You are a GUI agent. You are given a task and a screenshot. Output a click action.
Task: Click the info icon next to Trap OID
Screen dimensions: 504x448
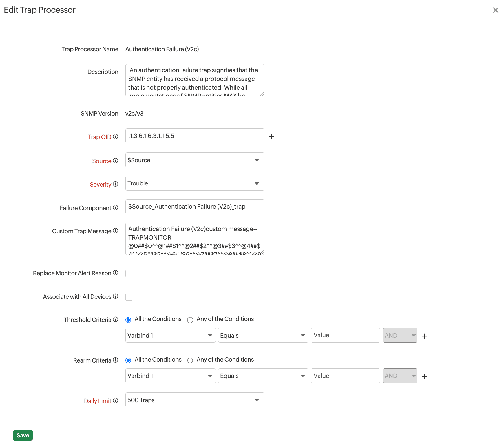click(x=116, y=136)
